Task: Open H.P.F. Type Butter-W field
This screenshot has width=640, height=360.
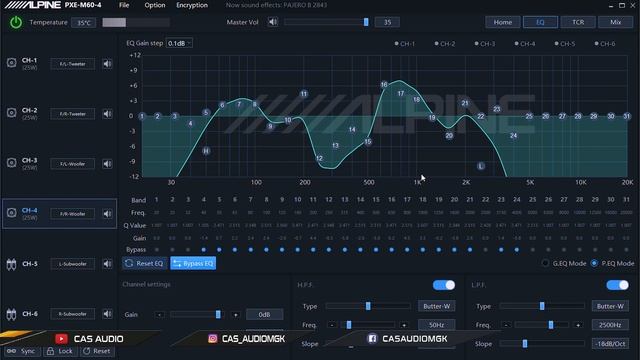Action: pyautogui.click(x=436, y=306)
